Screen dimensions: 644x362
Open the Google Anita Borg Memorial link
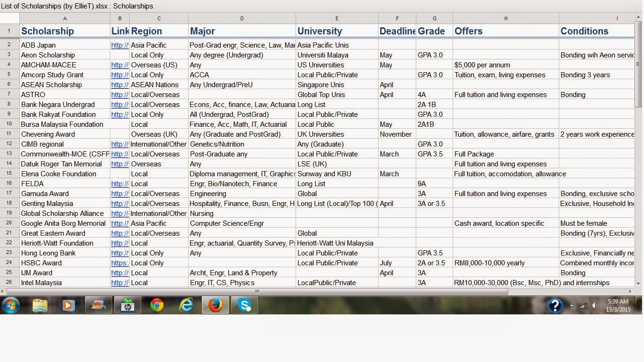[120, 223]
